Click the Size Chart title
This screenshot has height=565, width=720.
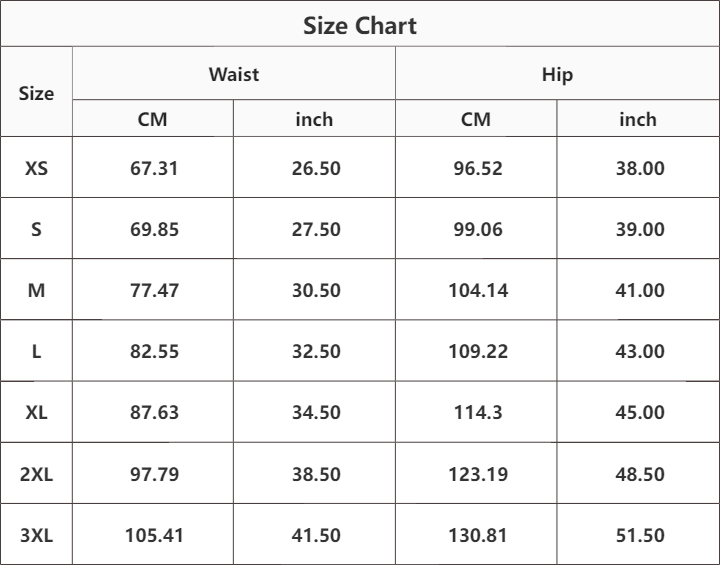tap(360, 25)
